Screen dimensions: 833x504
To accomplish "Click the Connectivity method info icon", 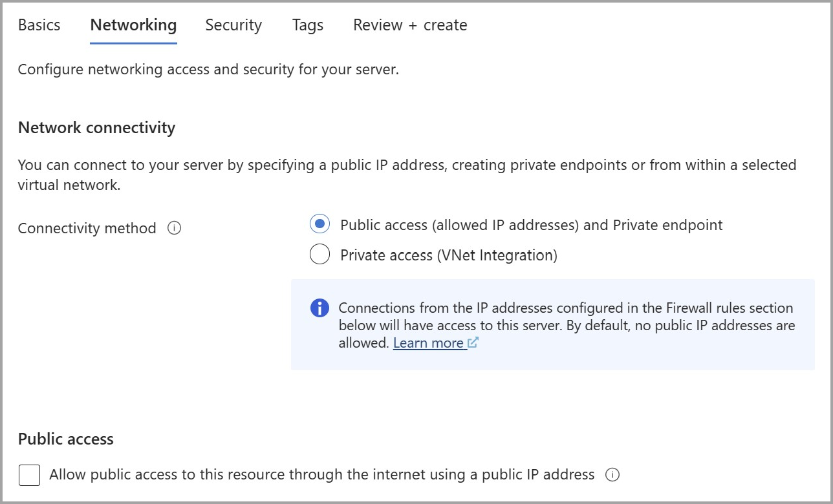I will tap(174, 228).
